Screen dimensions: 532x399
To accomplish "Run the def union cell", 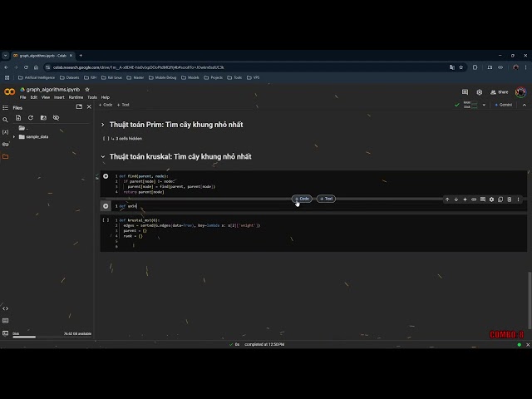I will [x=106, y=206].
